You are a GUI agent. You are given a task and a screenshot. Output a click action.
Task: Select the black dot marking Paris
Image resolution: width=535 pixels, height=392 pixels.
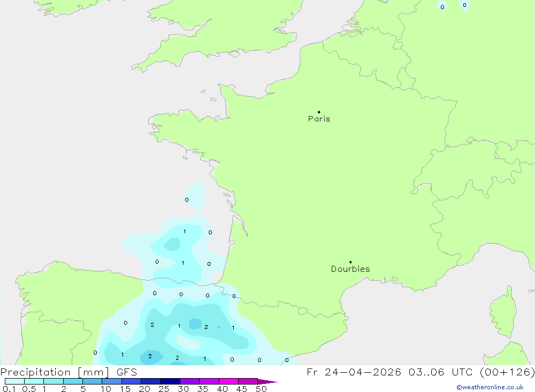tap(319, 112)
